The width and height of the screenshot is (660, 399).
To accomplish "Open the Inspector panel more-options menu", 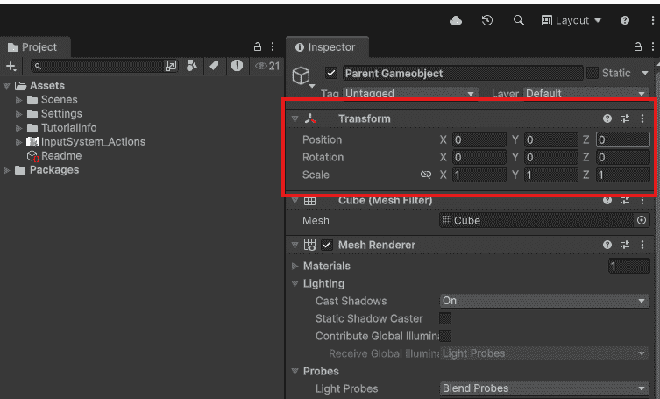I will pyautogui.click(x=653, y=46).
